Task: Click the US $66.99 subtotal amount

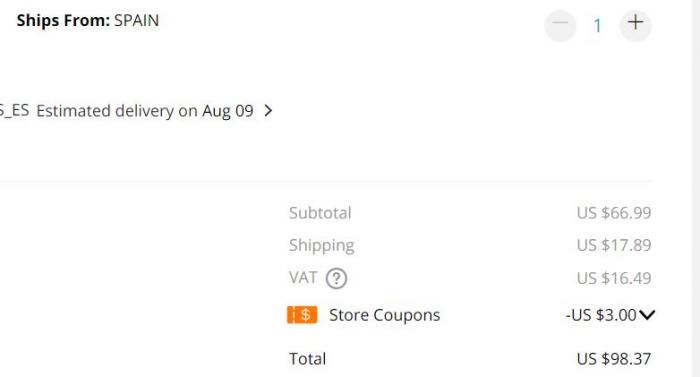Action: pos(614,213)
